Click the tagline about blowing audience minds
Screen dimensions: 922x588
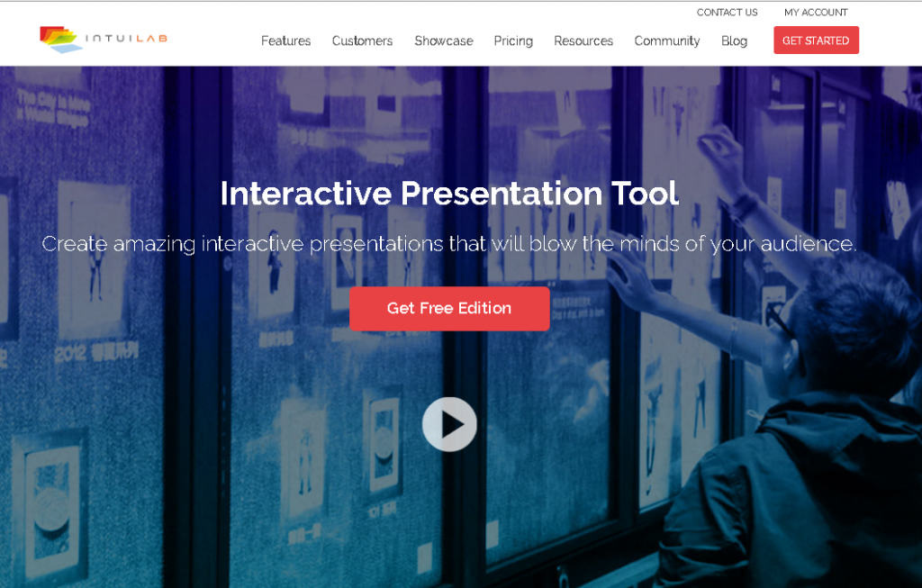click(449, 243)
